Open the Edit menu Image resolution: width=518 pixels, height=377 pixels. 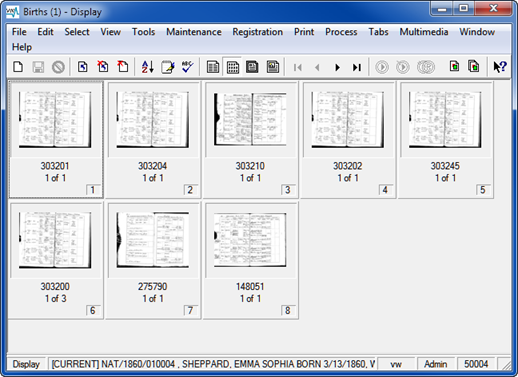click(x=45, y=32)
